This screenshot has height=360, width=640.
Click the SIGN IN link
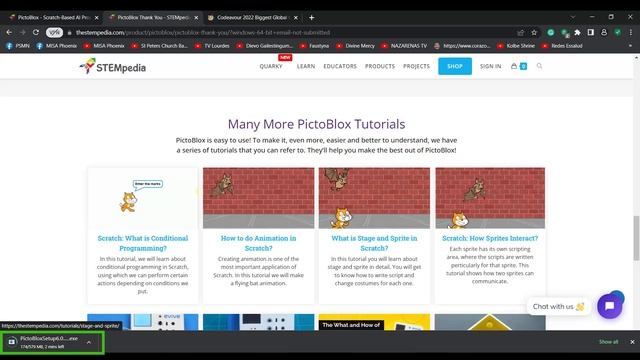click(490, 66)
